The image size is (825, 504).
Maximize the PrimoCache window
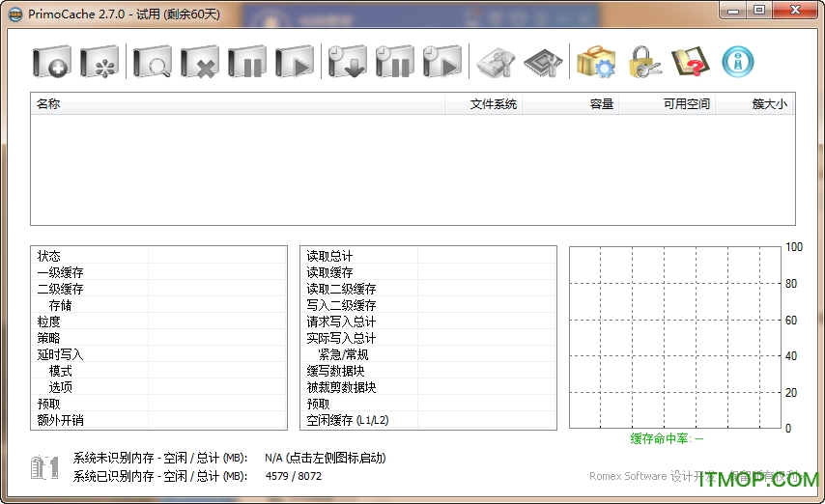(759, 10)
